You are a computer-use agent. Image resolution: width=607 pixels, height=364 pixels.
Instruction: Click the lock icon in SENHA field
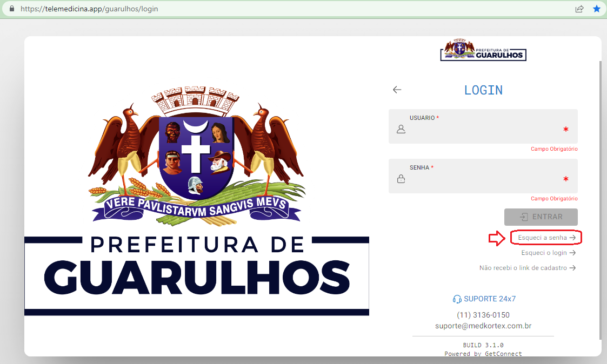point(401,179)
